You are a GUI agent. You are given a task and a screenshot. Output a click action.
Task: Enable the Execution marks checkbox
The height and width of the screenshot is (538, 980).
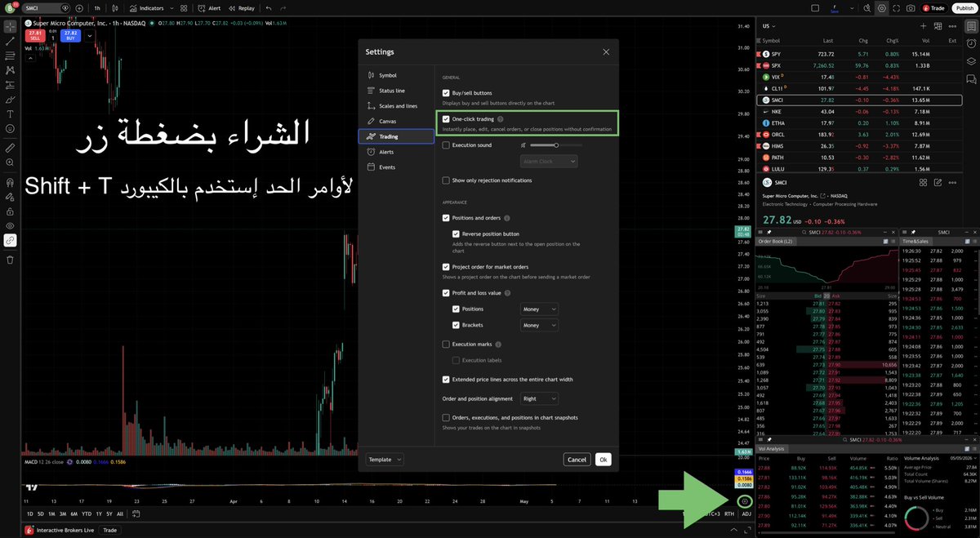(x=446, y=345)
